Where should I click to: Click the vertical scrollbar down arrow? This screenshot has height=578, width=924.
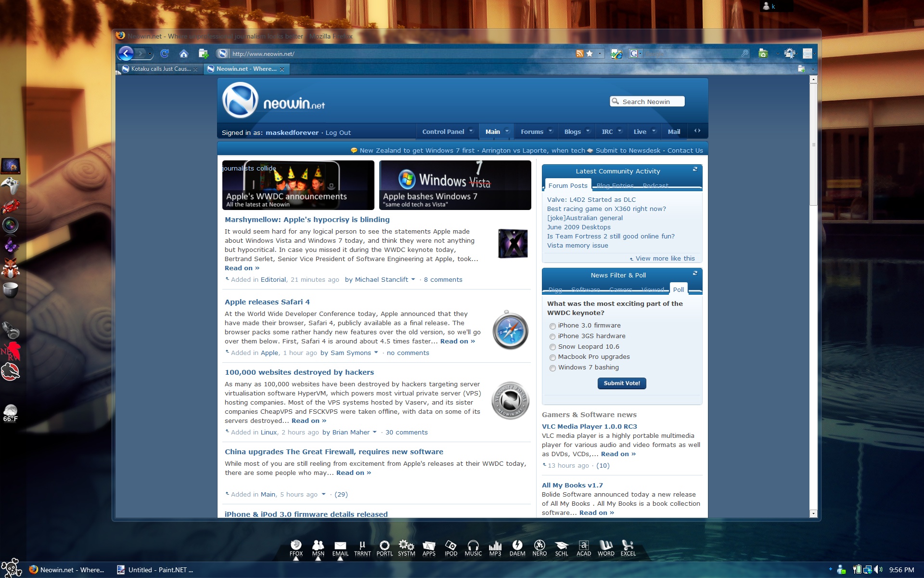tap(813, 513)
